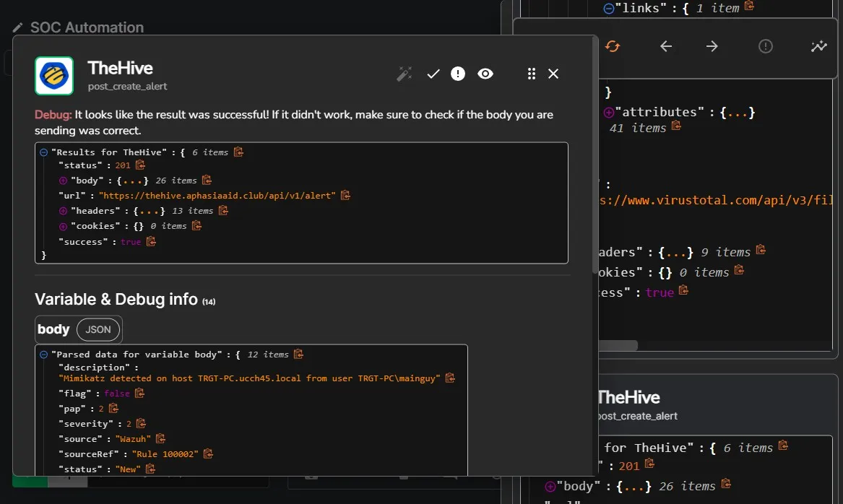Click the JSON pill button beside body

98,329
